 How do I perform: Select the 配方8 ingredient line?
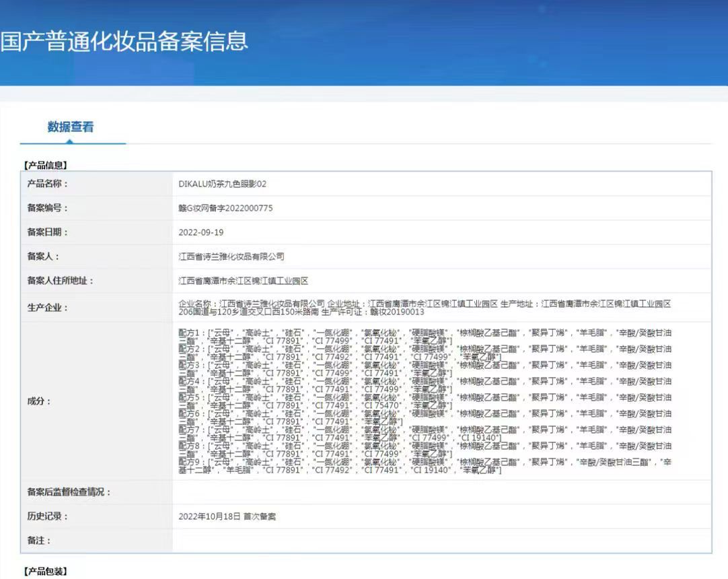pyautogui.click(x=425, y=450)
